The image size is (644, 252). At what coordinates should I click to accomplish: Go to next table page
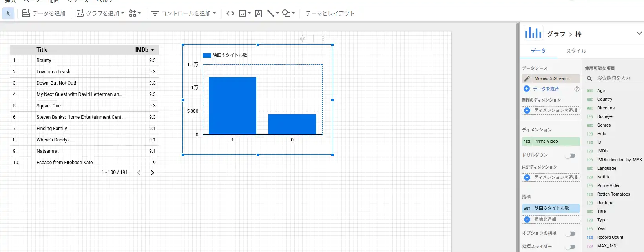point(153,172)
